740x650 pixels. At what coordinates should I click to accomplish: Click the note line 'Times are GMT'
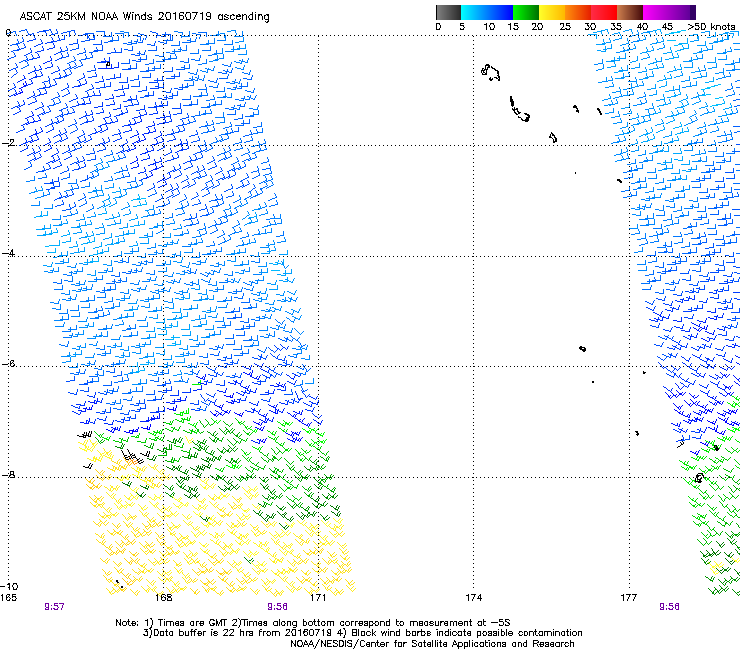click(313, 623)
